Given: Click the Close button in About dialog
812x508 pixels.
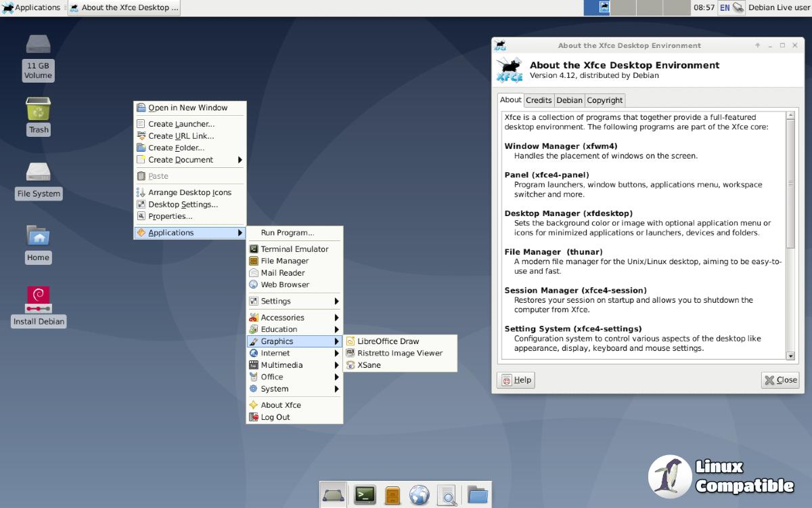Looking at the screenshot, I should pos(780,380).
